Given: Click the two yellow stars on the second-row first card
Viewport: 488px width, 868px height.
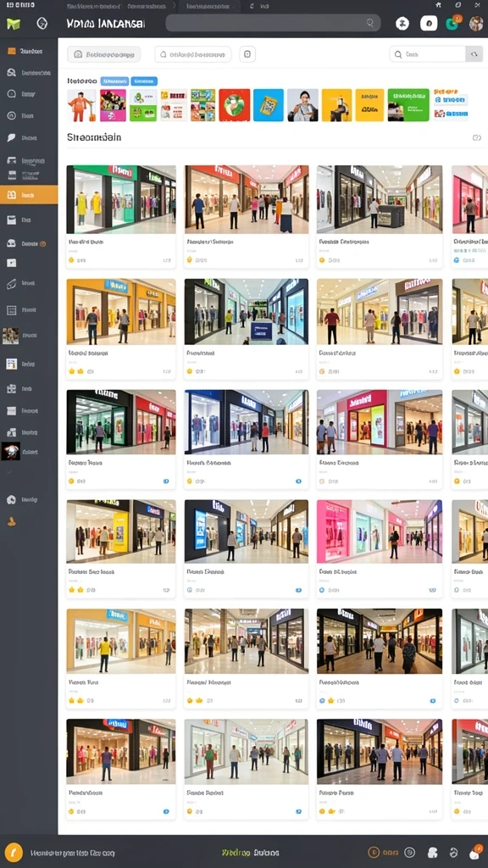Looking at the screenshot, I should (x=75, y=371).
